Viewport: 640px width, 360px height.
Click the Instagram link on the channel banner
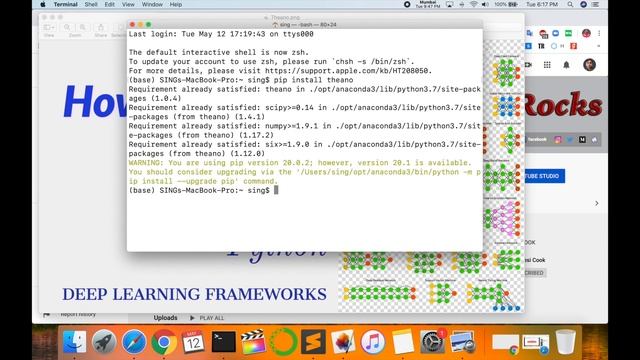click(558, 140)
